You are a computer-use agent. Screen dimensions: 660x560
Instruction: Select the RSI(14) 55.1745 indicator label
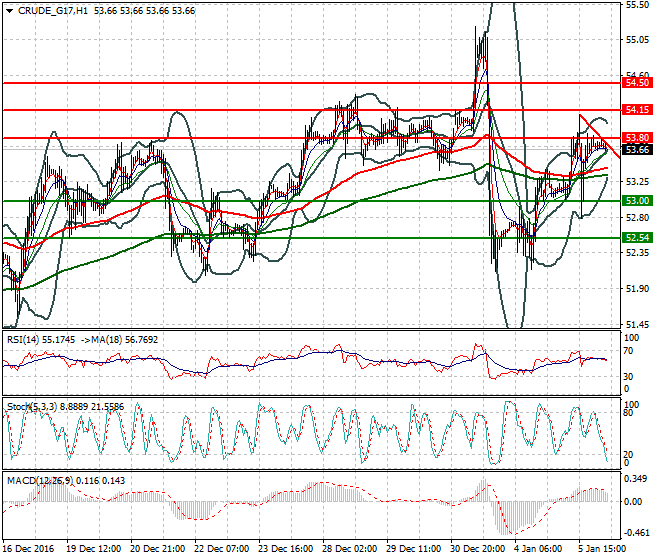41,339
